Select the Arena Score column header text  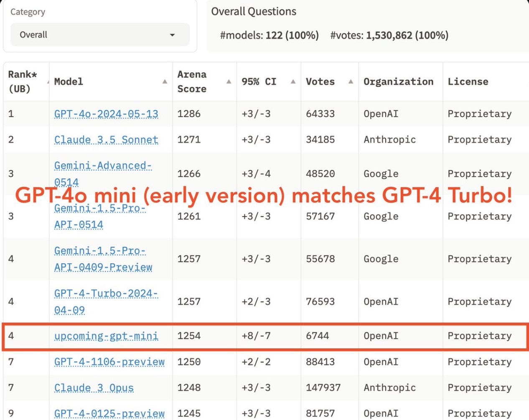tap(192, 81)
